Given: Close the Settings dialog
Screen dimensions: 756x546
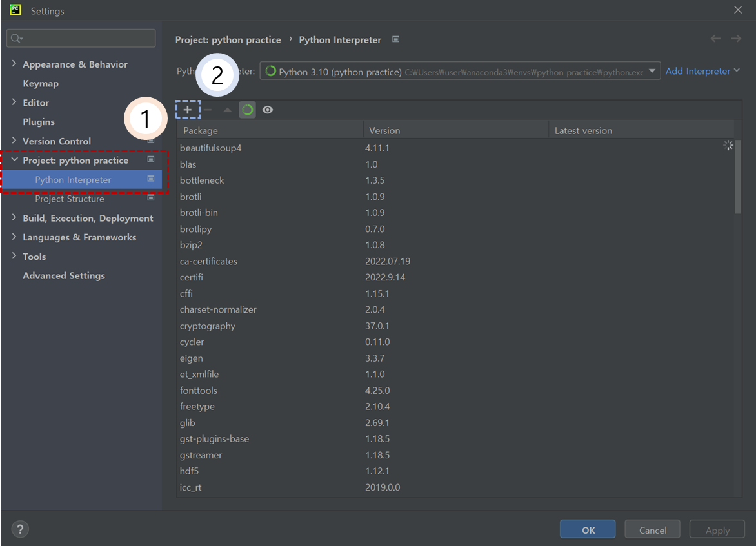Looking at the screenshot, I should point(738,10).
